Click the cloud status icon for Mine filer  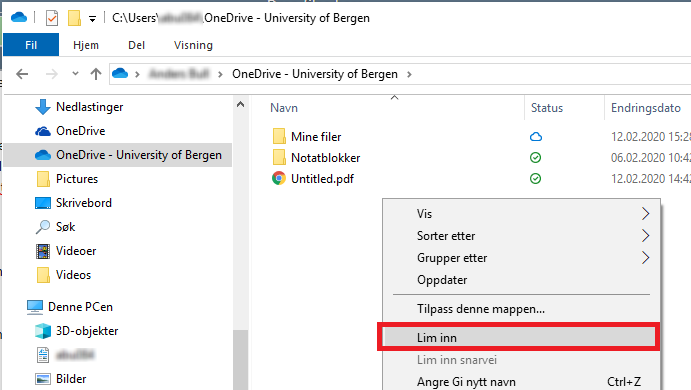(536, 137)
